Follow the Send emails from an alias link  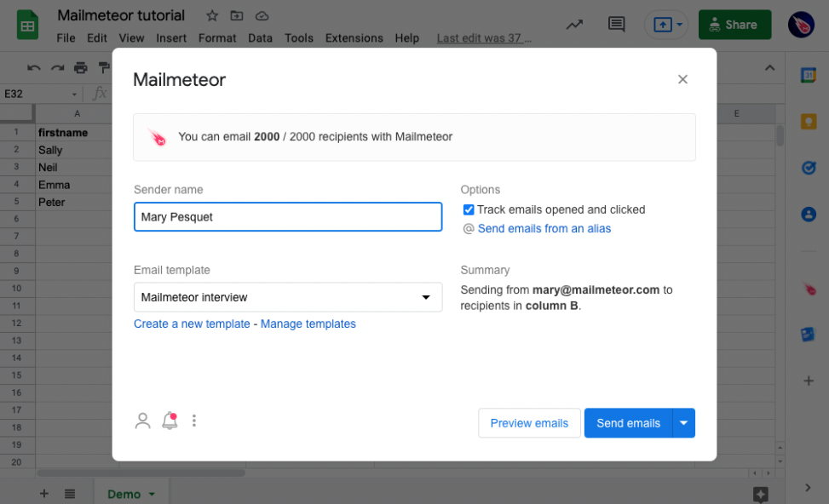click(x=544, y=229)
